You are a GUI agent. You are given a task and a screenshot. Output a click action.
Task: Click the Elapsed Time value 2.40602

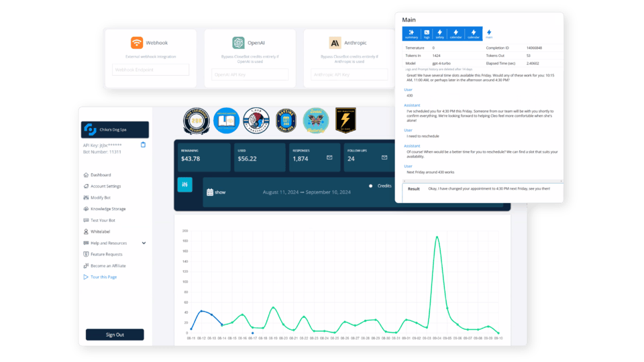pos(533,64)
